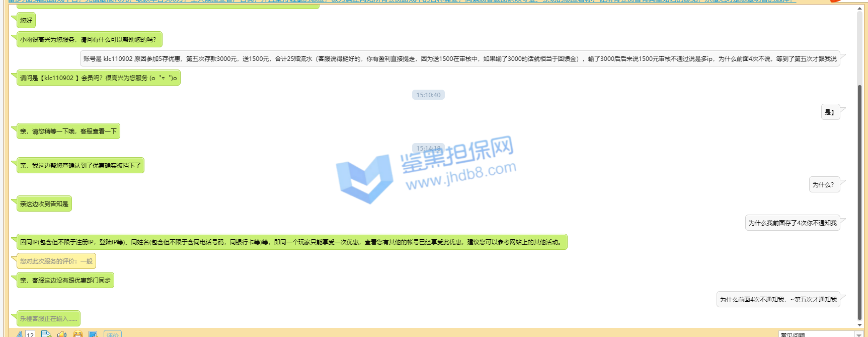Image resolution: width=868 pixels, height=337 pixels.
Task: Click the orange icon at top right
Action: click(x=836, y=1)
